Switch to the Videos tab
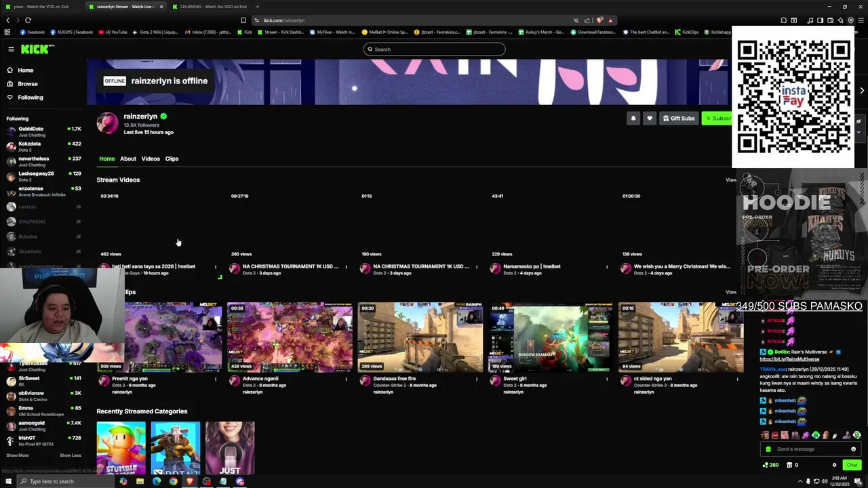Image resolution: width=868 pixels, height=488 pixels. (151, 159)
